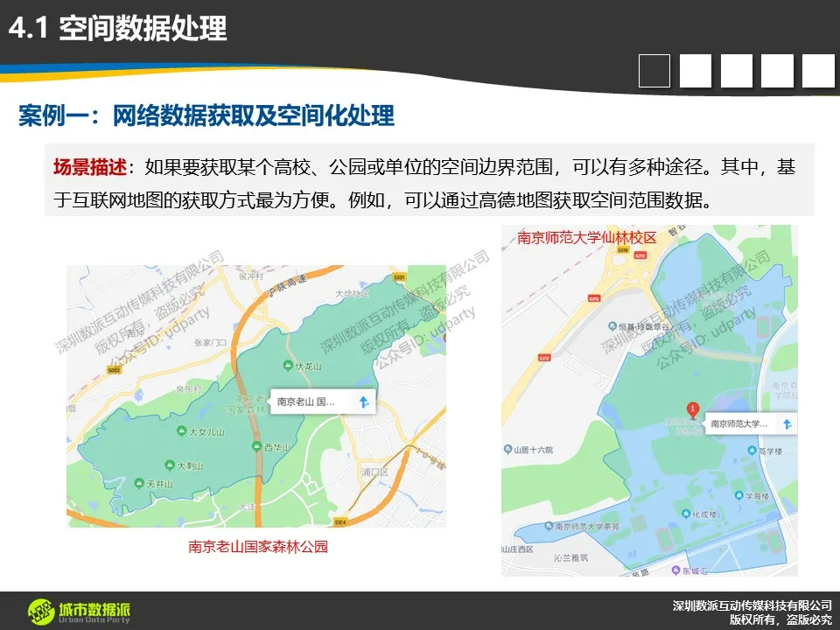Click the Urban Data Party text
The image size is (840, 630).
[x=94, y=619]
